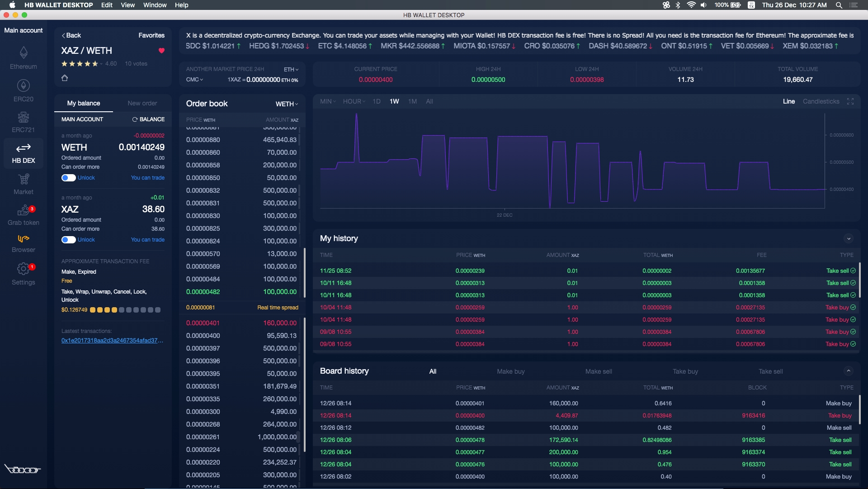Image resolution: width=868 pixels, height=489 pixels.
Task: Click 'You can trade' under XAZ balance
Action: coord(148,240)
